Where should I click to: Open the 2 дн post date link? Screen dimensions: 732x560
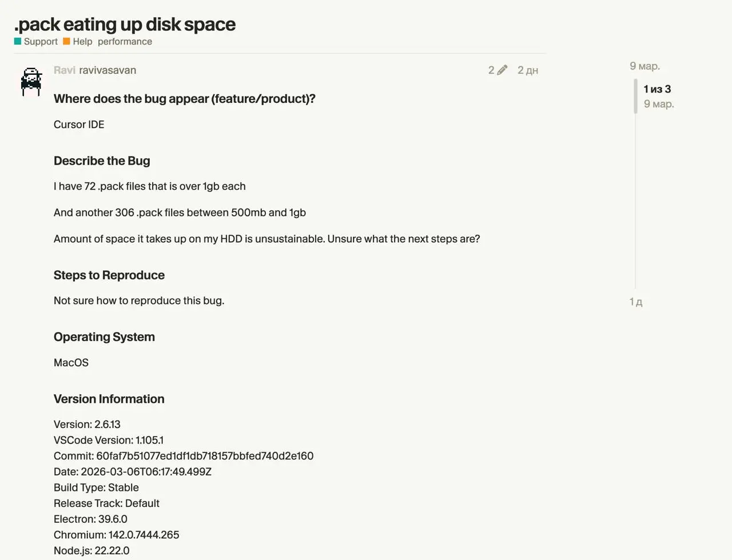coord(528,70)
